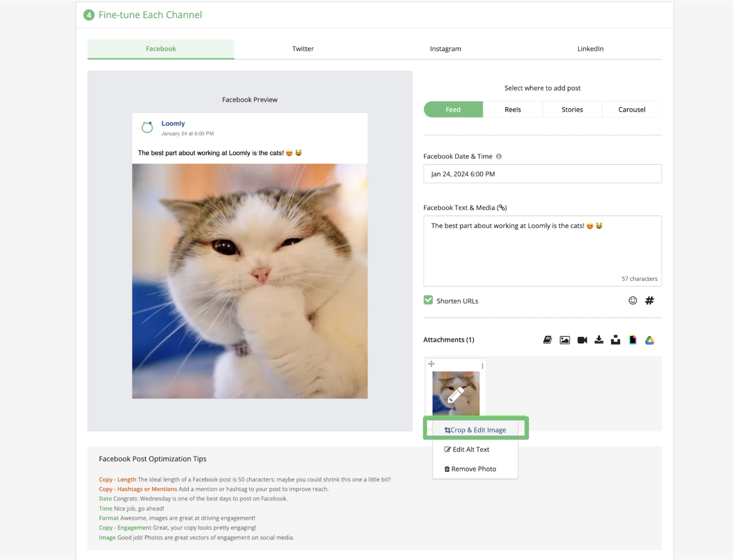This screenshot has height=560, width=733.
Task: Select the Stories post placement option
Action: click(x=572, y=109)
